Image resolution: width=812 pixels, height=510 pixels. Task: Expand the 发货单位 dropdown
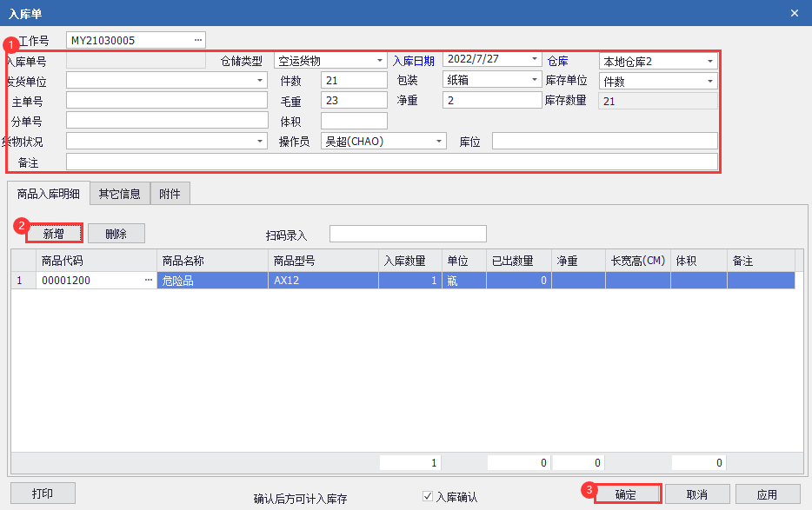[x=260, y=80]
